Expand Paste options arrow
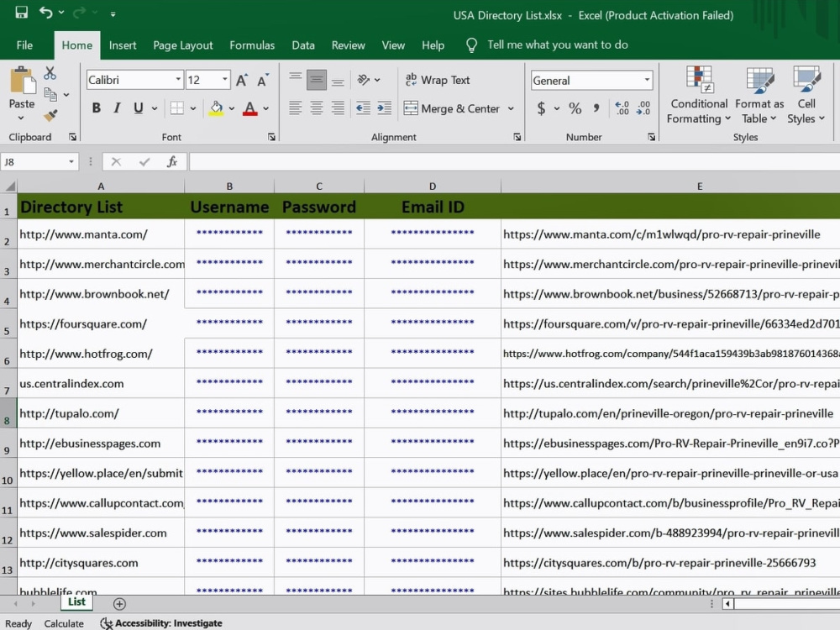 pyautogui.click(x=21, y=118)
